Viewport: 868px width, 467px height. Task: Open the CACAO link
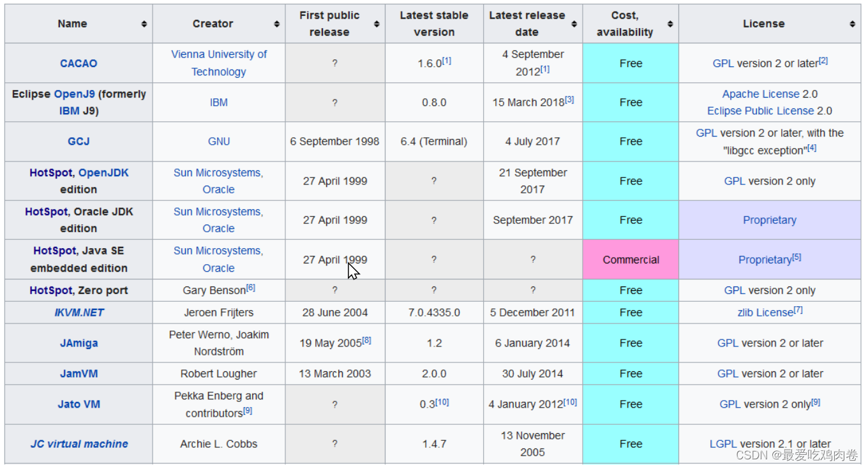coord(79,63)
